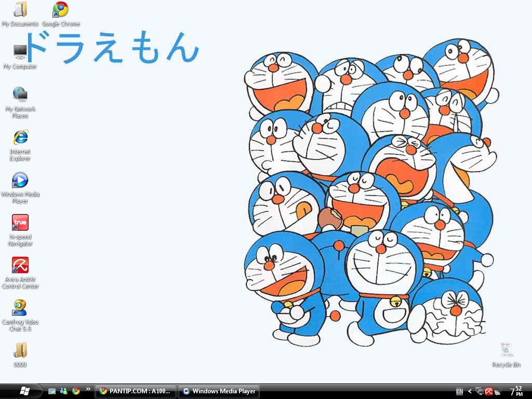Click Show Desktop in Quick Launch
This screenshot has width=532, height=399.
click(52, 391)
